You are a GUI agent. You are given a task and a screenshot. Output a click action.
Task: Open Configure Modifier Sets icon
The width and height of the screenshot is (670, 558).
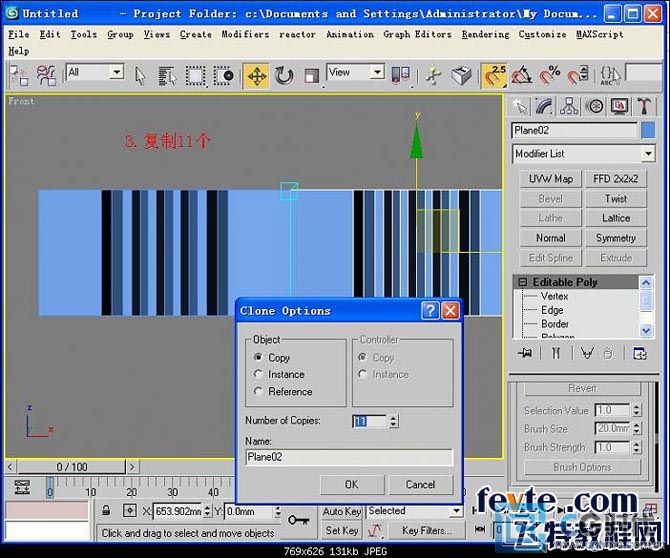(640, 353)
